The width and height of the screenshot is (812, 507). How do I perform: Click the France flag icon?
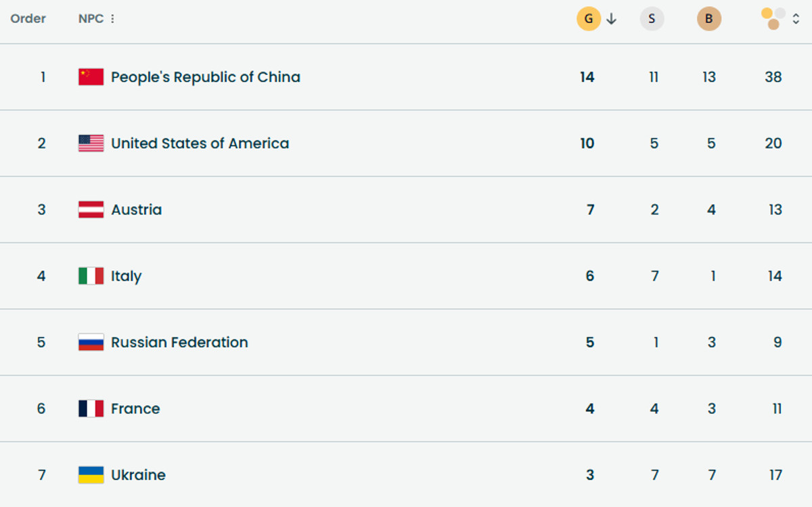[x=91, y=409]
